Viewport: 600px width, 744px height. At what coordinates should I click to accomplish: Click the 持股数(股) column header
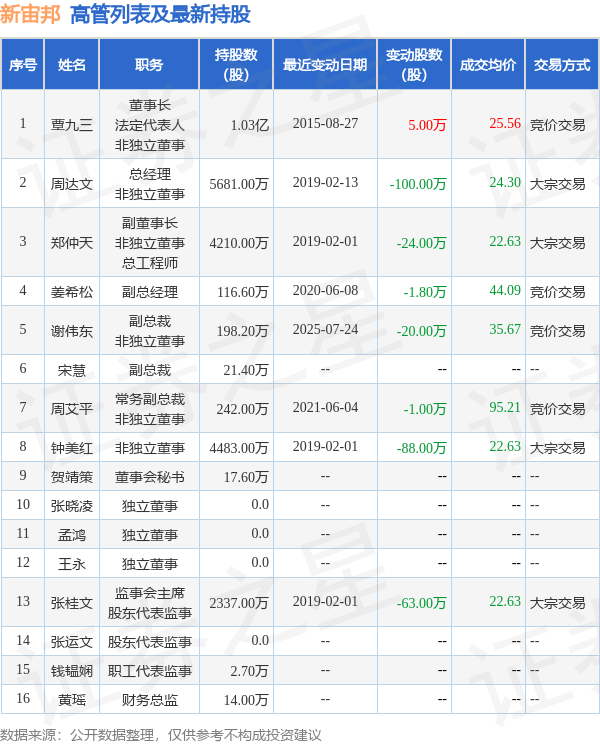236,65
